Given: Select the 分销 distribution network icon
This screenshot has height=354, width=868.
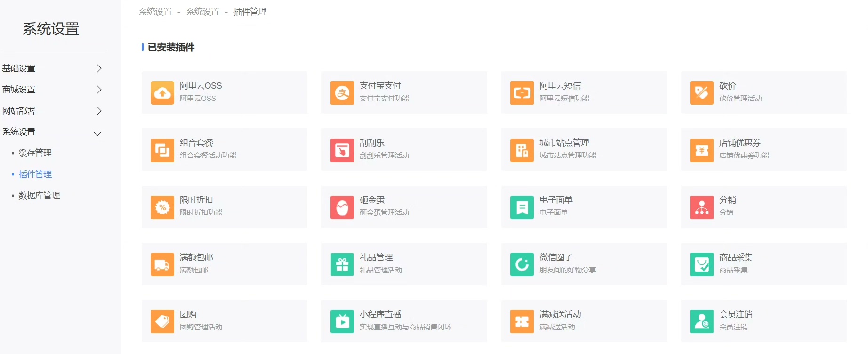Looking at the screenshot, I should tap(702, 207).
